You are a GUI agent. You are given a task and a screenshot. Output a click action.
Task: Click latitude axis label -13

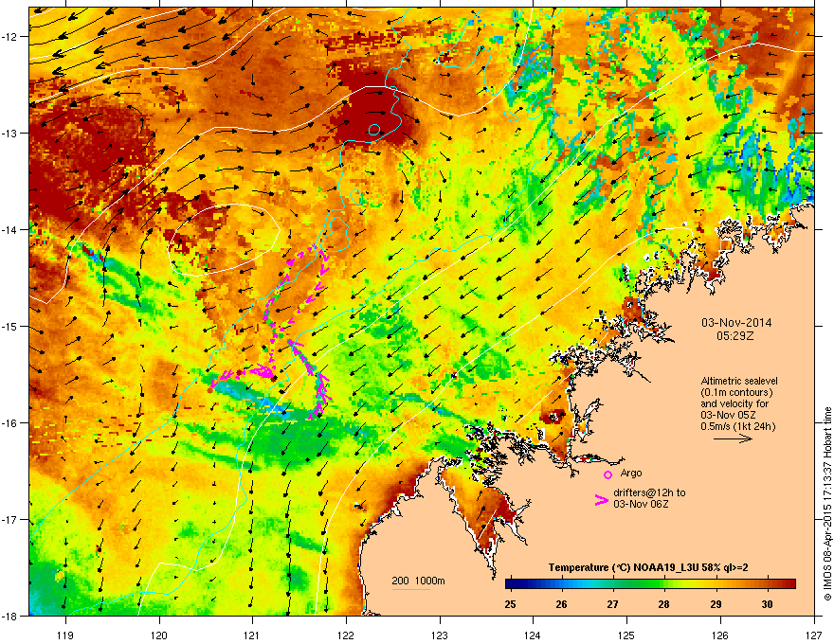tap(9, 133)
